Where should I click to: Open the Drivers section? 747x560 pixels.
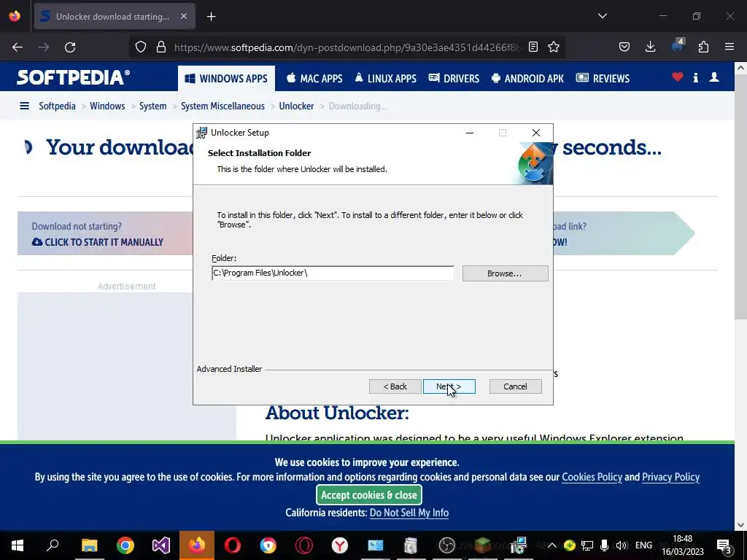[454, 79]
